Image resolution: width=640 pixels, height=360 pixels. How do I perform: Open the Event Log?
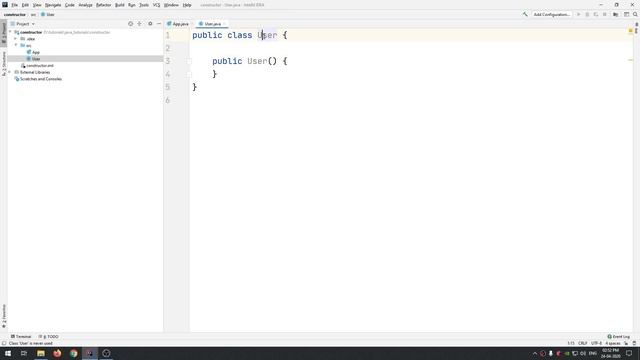tap(618, 337)
